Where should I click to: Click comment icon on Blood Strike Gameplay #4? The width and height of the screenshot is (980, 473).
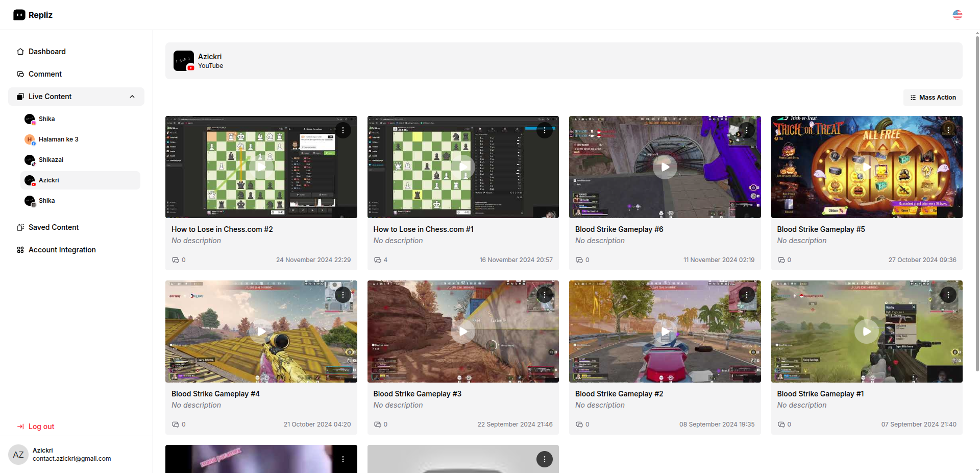click(x=176, y=424)
